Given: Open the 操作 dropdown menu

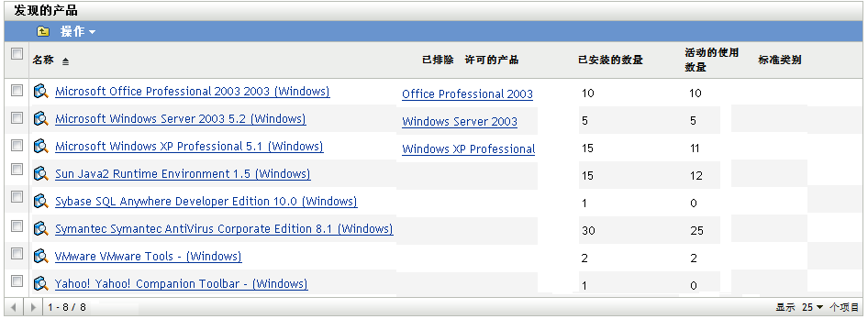Looking at the screenshot, I should (x=78, y=32).
